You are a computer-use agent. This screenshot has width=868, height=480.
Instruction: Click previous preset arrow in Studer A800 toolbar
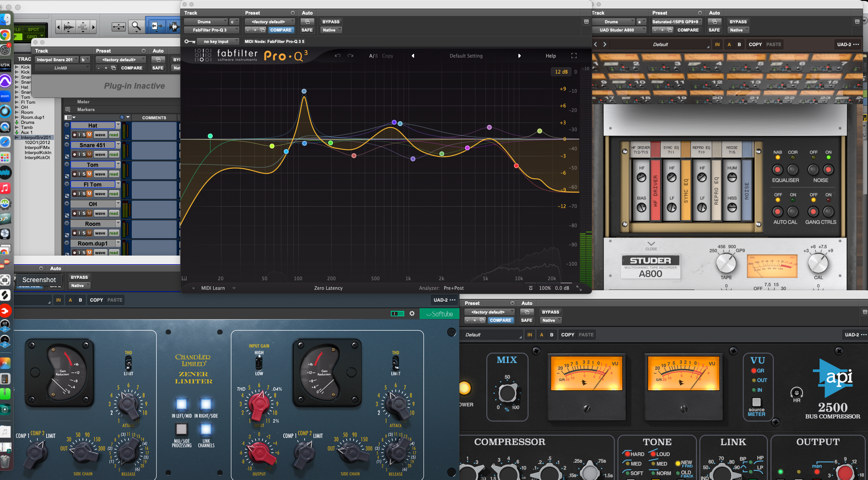[595, 44]
